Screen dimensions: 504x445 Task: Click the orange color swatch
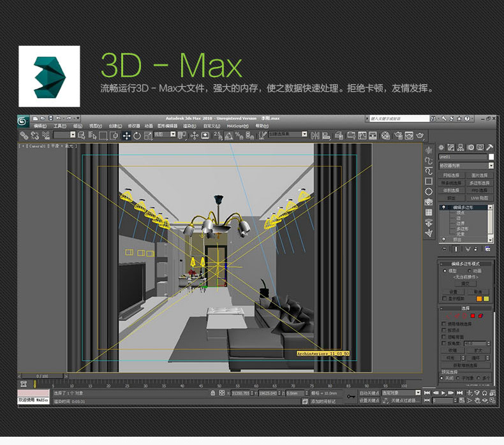[479, 299]
